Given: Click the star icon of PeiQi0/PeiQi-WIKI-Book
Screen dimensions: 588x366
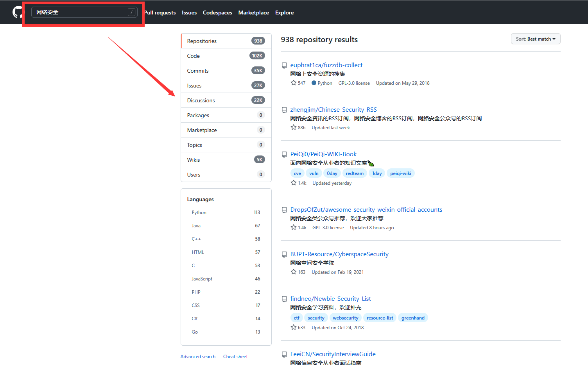Looking at the screenshot, I should click(294, 182).
